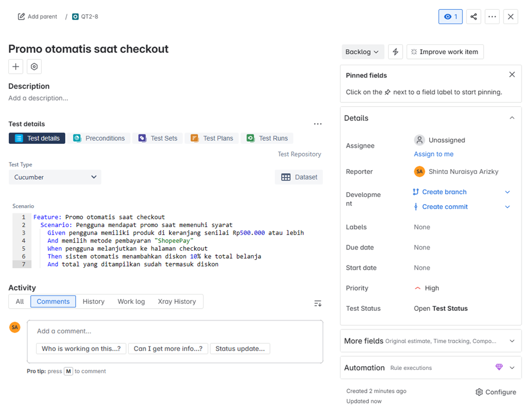The width and height of the screenshot is (532, 411).
Task: Click the share icon at top right
Action: coord(473,16)
